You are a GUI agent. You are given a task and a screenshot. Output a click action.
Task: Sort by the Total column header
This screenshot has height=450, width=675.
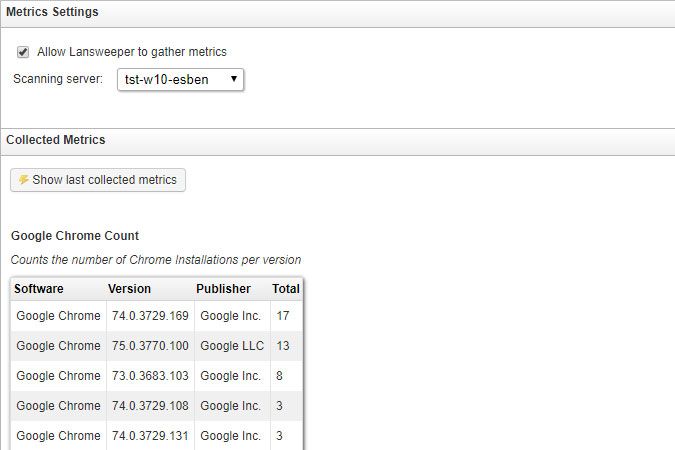pyautogui.click(x=285, y=289)
